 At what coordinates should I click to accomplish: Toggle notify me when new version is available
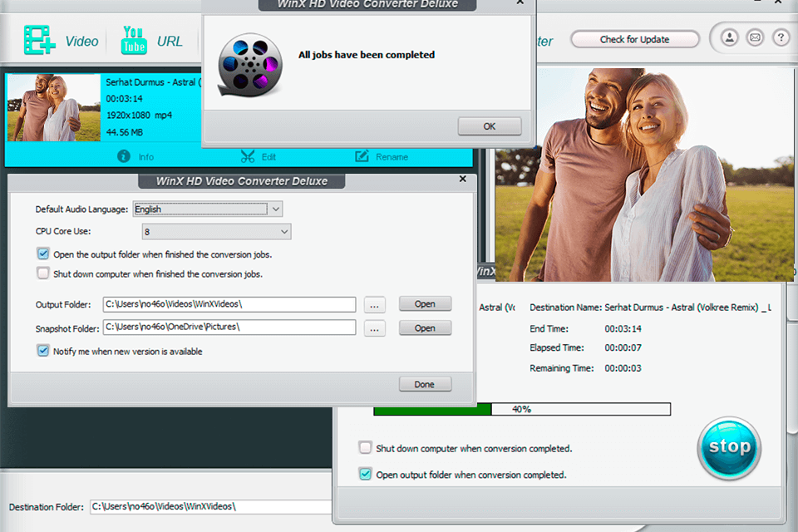(42, 351)
